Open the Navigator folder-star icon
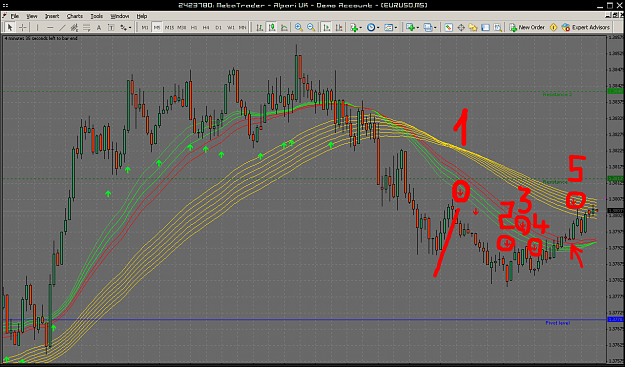625x367 pixels. point(473,27)
